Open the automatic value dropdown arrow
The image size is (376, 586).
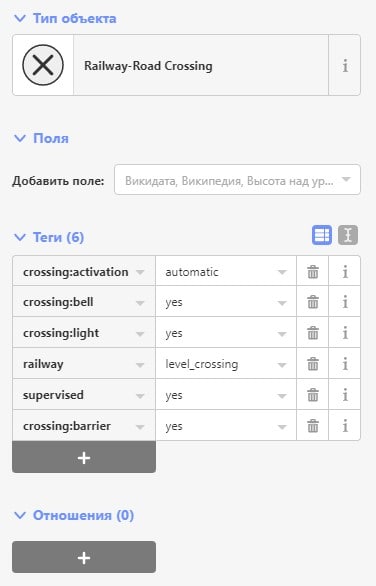click(x=282, y=272)
